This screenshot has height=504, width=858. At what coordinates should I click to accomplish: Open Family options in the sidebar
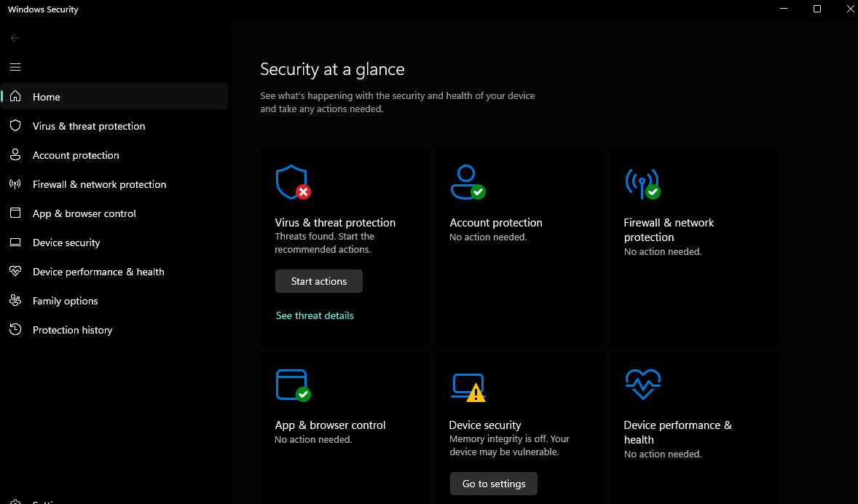point(114,300)
